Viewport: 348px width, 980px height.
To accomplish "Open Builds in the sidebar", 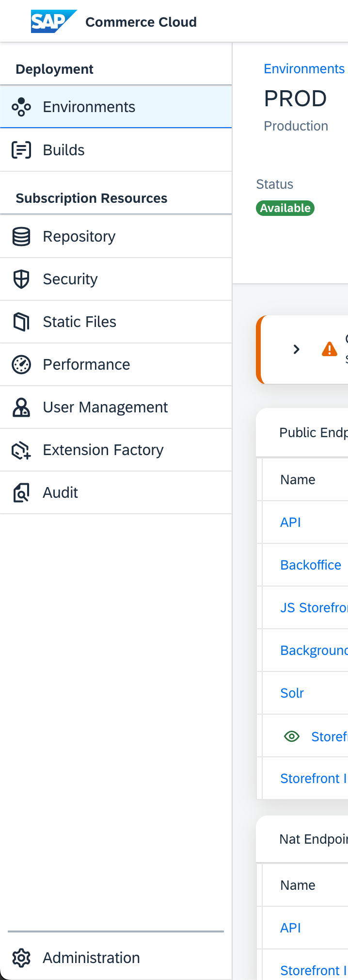I will click(x=116, y=150).
